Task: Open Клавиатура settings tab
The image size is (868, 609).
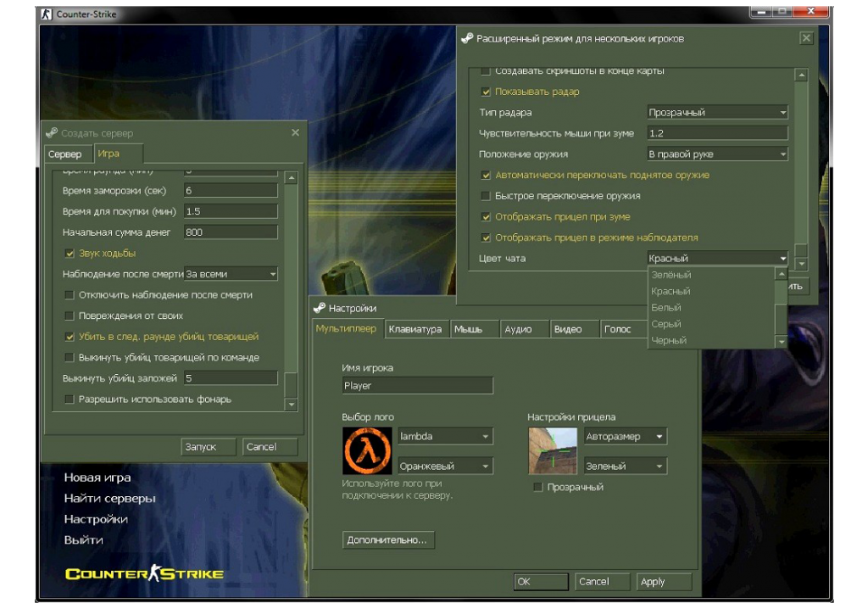Action: pos(416,329)
